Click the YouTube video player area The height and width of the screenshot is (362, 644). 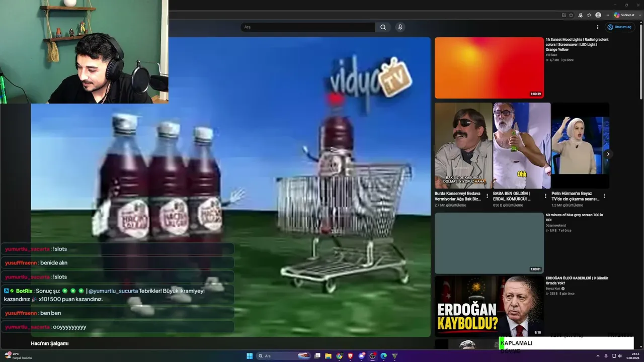(x=231, y=187)
